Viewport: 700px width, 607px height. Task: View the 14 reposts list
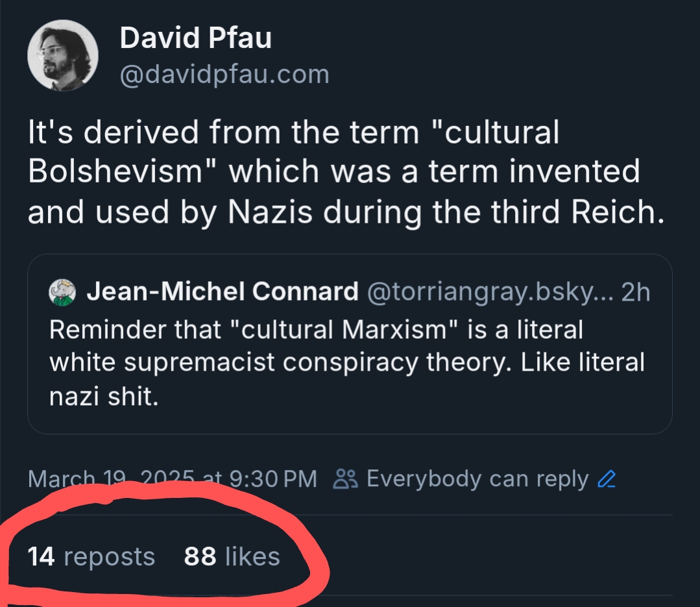91,556
